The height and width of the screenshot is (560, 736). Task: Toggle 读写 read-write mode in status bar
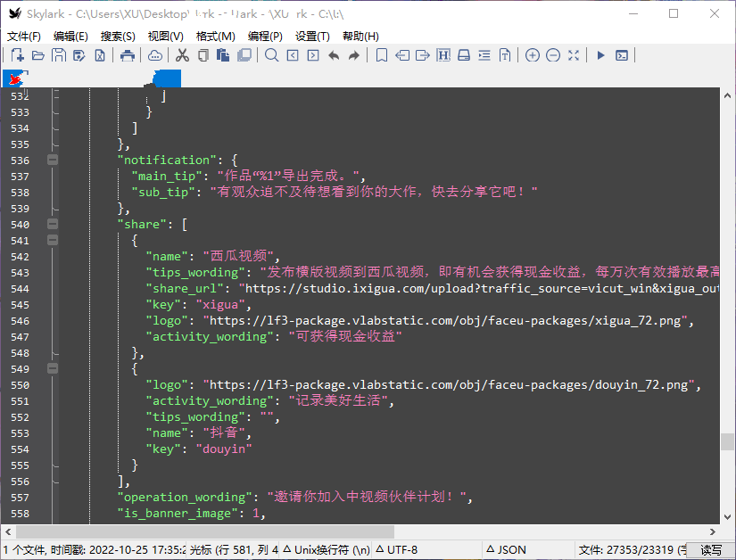(x=711, y=549)
